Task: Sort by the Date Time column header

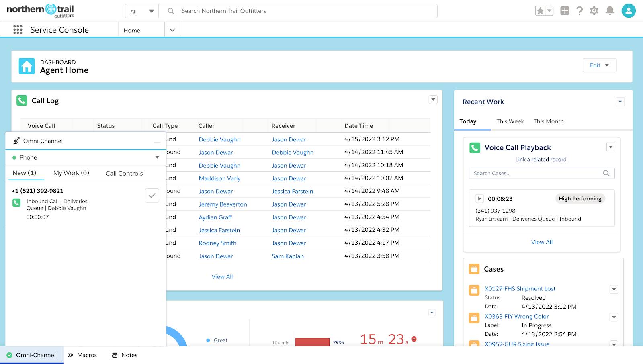Action: [x=358, y=126]
